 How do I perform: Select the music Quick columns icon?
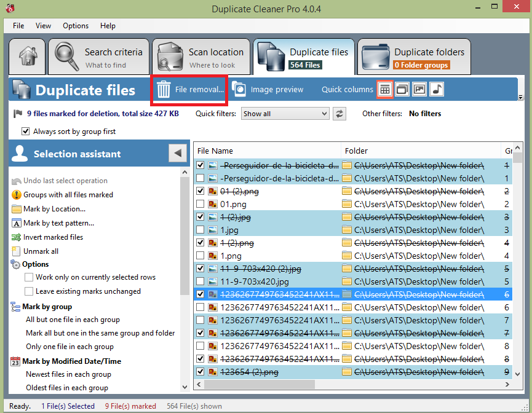point(436,90)
